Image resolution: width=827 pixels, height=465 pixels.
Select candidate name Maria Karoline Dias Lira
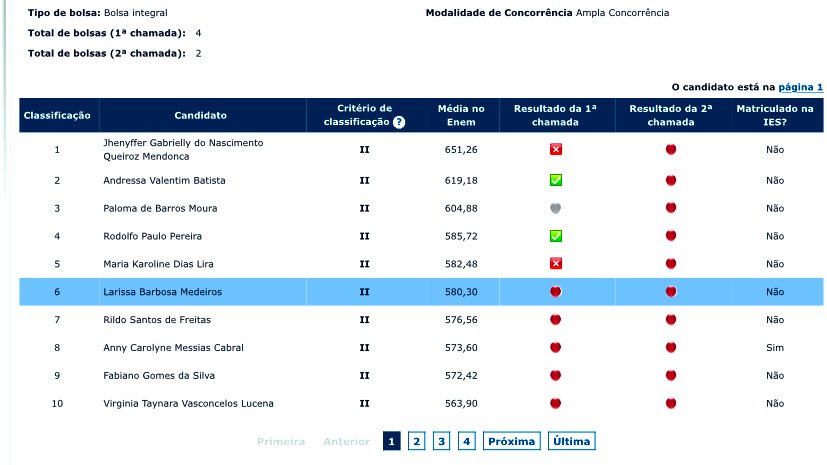pyautogui.click(x=158, y=264)
